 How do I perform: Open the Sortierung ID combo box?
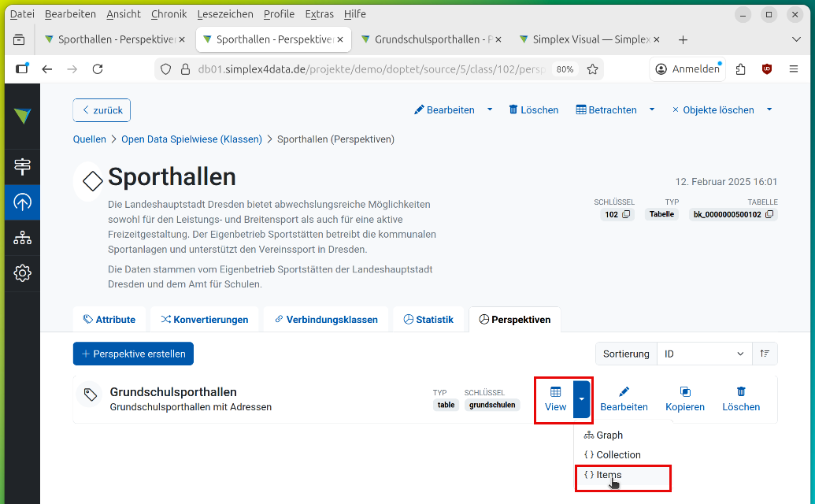click(704, 354)
